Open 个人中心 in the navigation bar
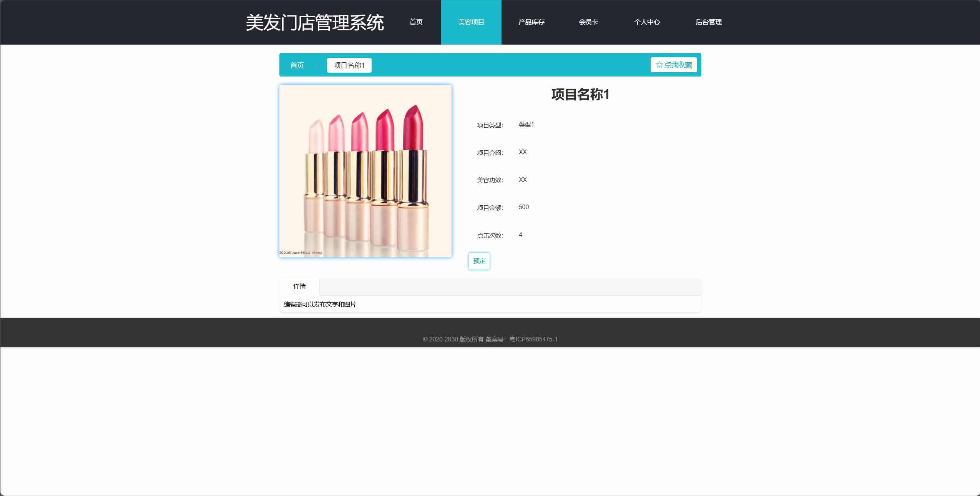980x496 pixels. coord(647,22)
